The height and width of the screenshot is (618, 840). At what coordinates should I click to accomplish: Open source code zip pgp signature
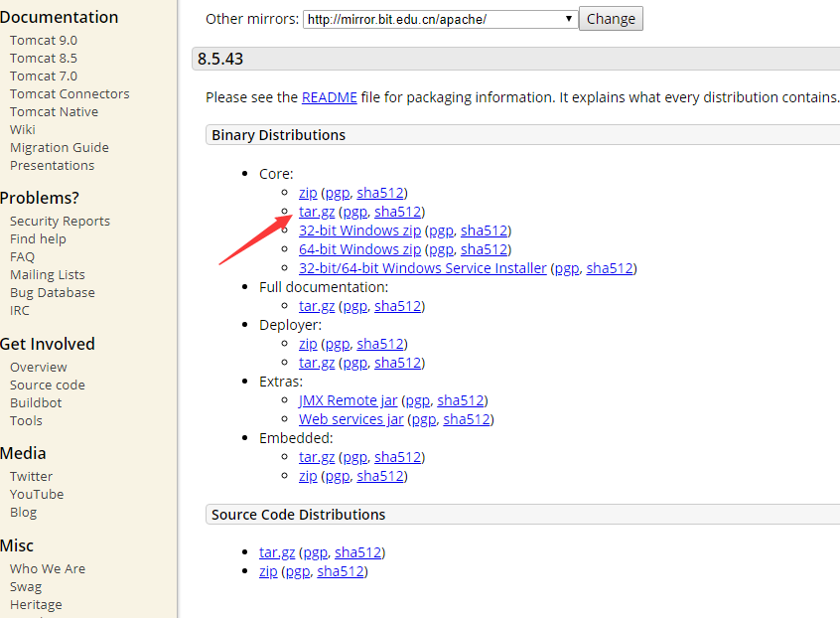coord(298,571)
